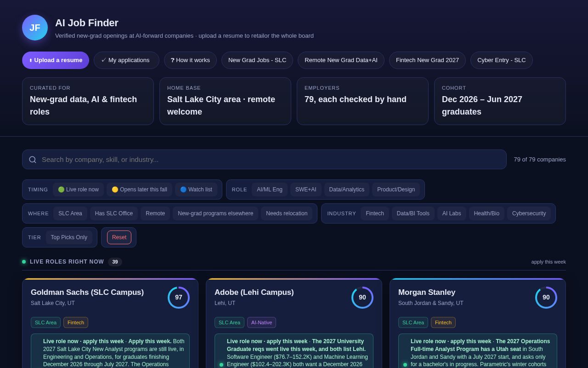Click Morgan Stanley match score 90 ring
The image size is (588, 368).
546,298
